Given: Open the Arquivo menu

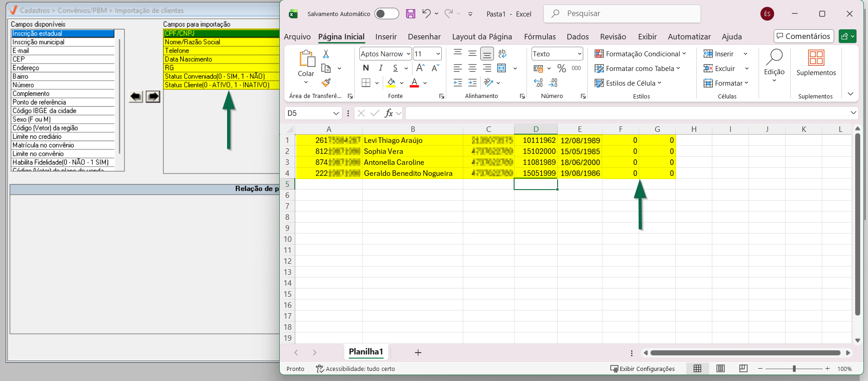Looking at the screenshot, I should (x=297, y=37).
